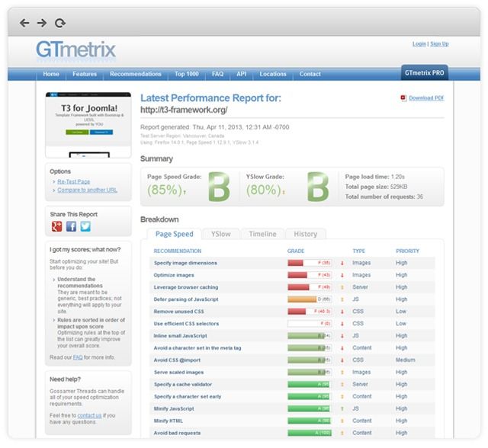The image size is (488, 448).
Task: Click trend arrow in Leverage browser caching row
Action: (x=342, y=287)
